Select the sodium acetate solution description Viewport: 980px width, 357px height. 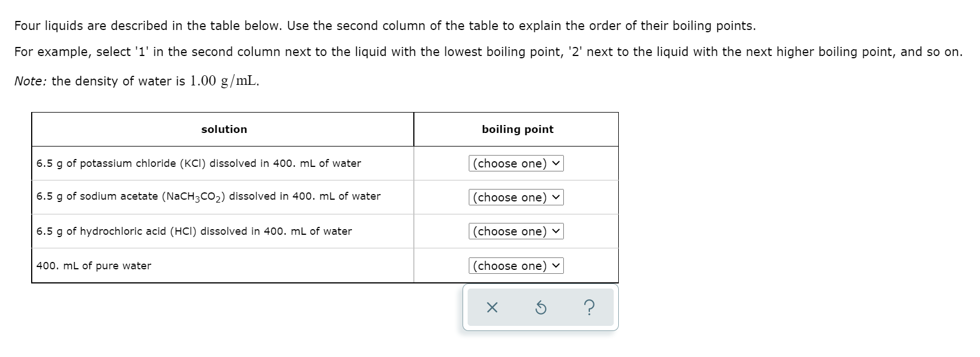208,196
